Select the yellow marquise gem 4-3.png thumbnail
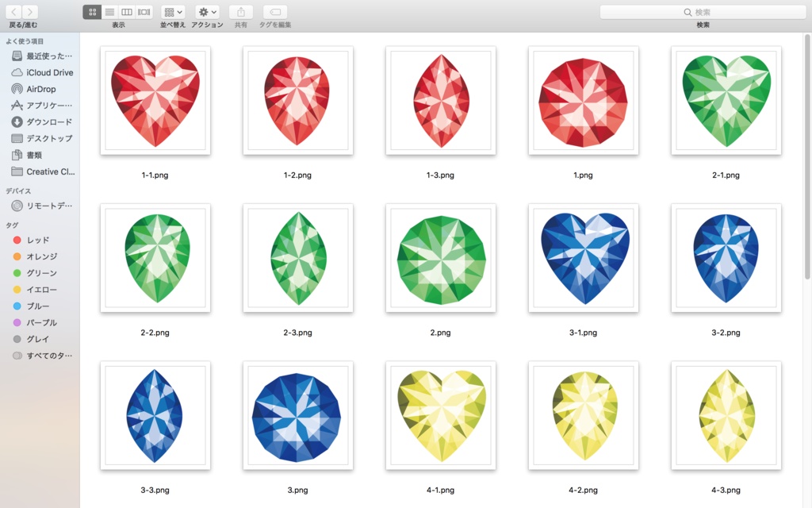Screen dimensions: 812x508 click(x=726, y=416)
